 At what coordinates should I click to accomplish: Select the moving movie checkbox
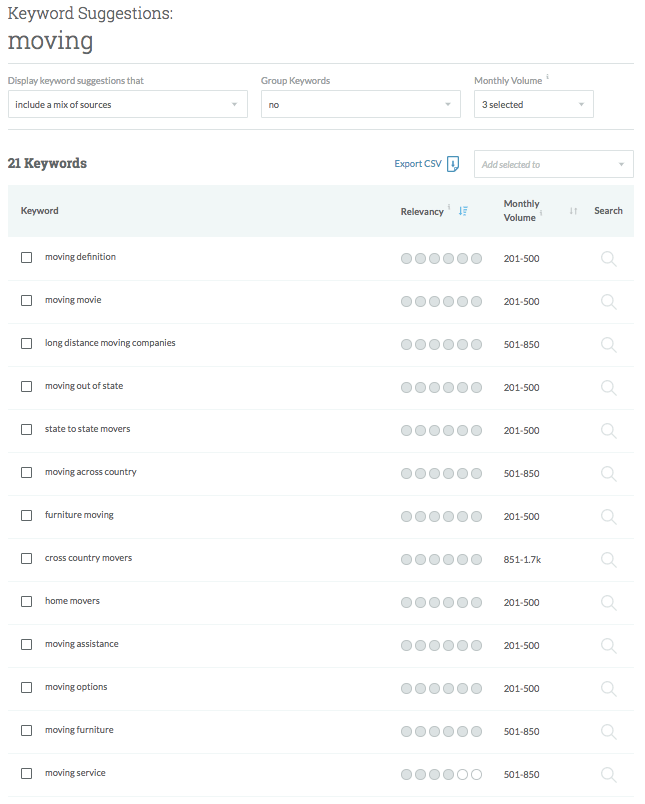tap(27, 300)
